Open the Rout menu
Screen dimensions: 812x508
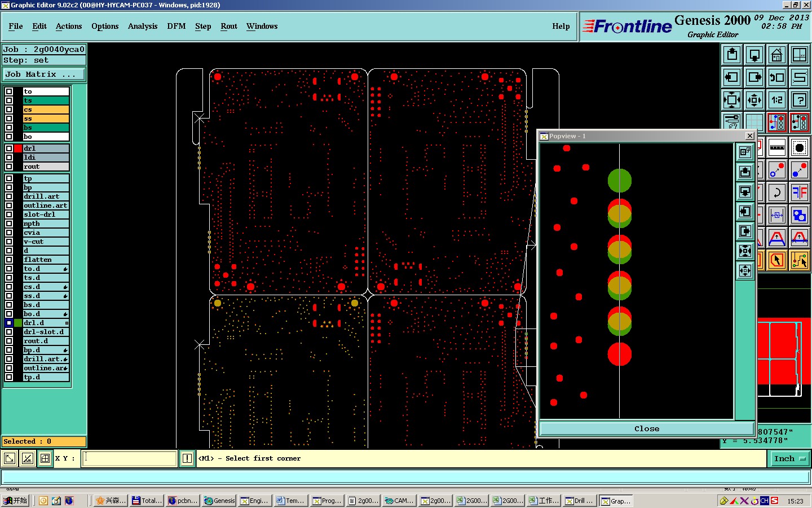tap(229, 26)
